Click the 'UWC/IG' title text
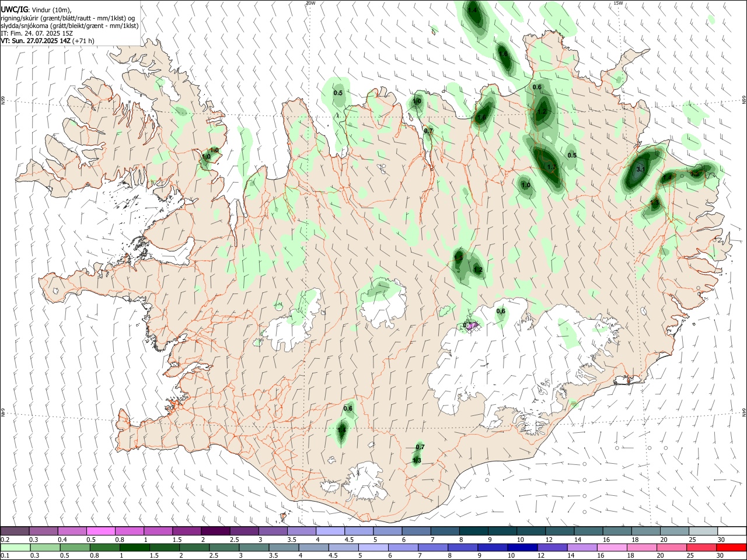The image size is (747, 560). click(14, 10)
